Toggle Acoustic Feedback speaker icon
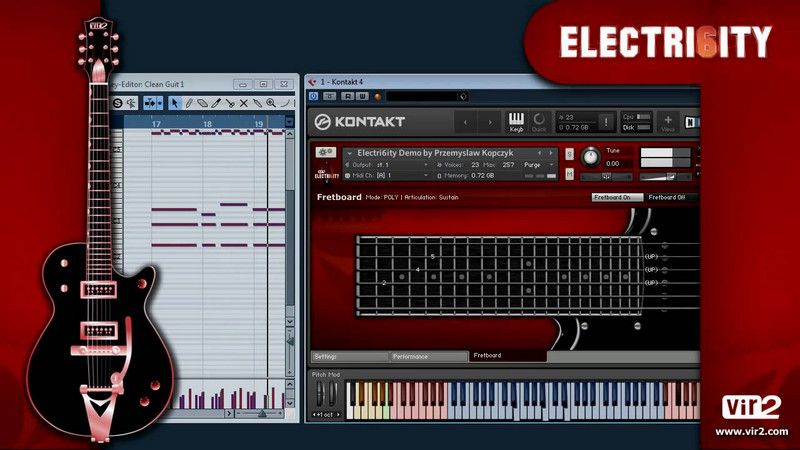Image resolution: width=800 pixels, height=450 pixels. (x=132, y=104)
